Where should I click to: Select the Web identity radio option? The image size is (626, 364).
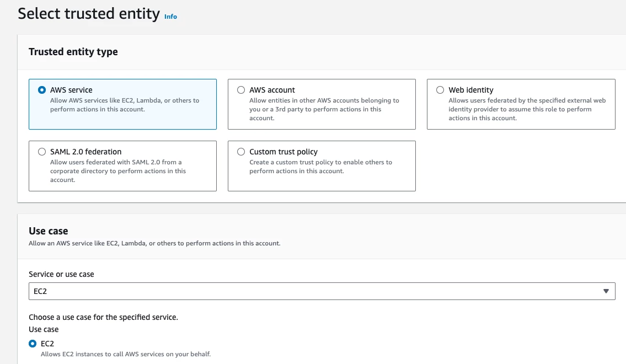point(440,90)
